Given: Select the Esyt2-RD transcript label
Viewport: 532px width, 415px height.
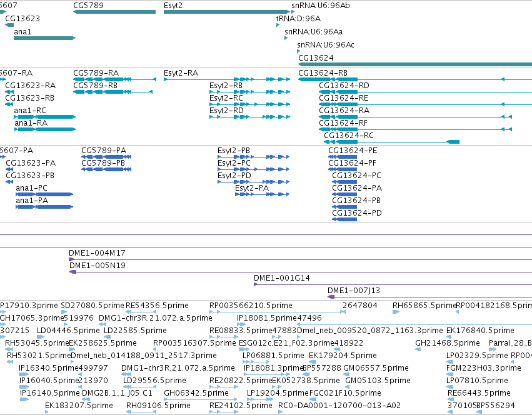Looking at the screenshot, I should click(226, 110).
